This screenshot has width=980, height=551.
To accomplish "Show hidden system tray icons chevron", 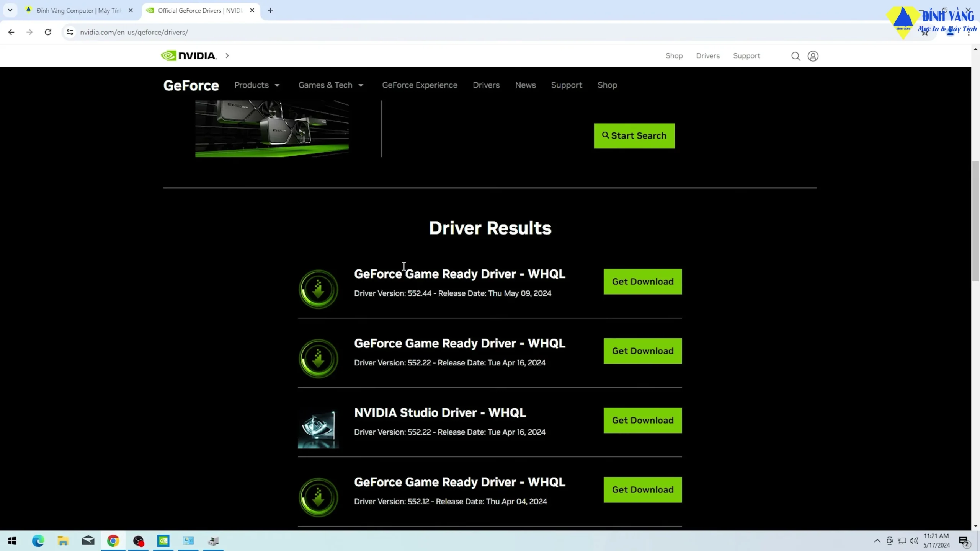I will click(877, 541).
